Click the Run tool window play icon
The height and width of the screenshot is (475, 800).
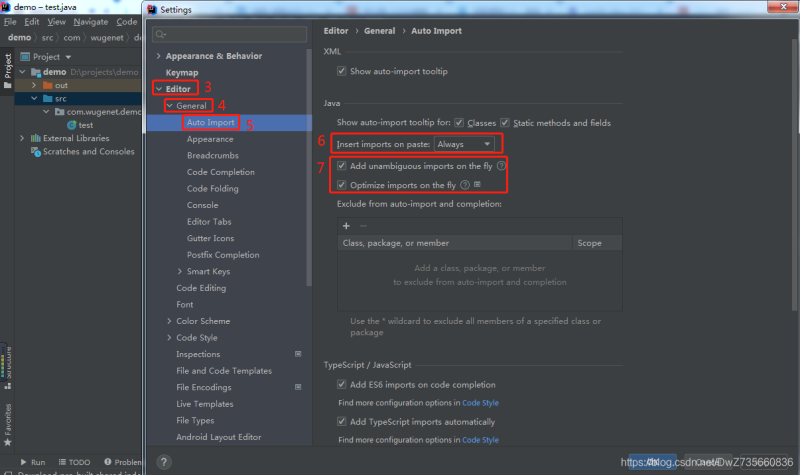(23, 462)
